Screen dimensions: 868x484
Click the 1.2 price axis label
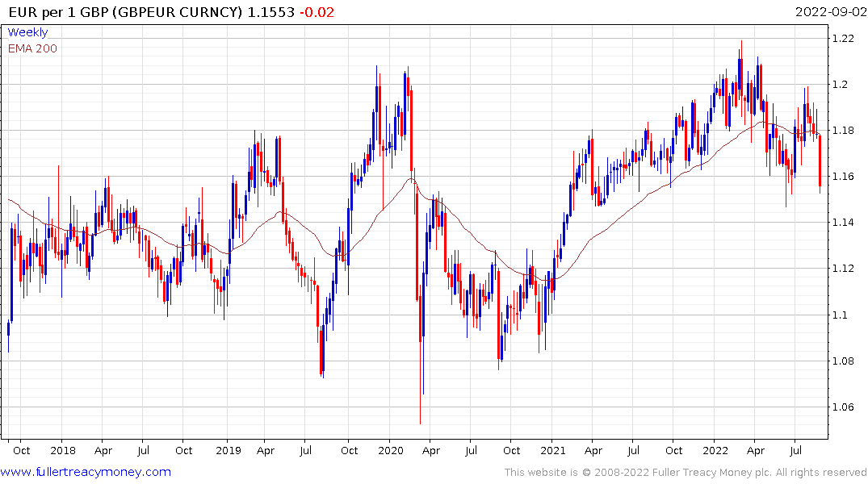point(841,84)
